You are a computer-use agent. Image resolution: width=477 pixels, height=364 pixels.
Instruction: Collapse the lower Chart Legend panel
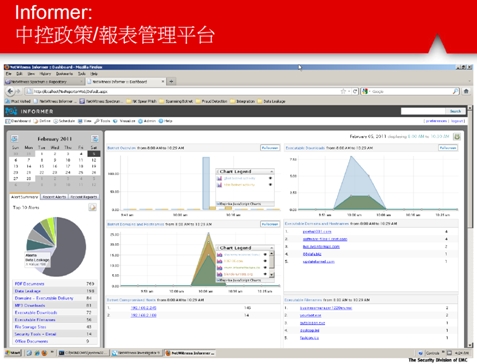coord(272,248)
